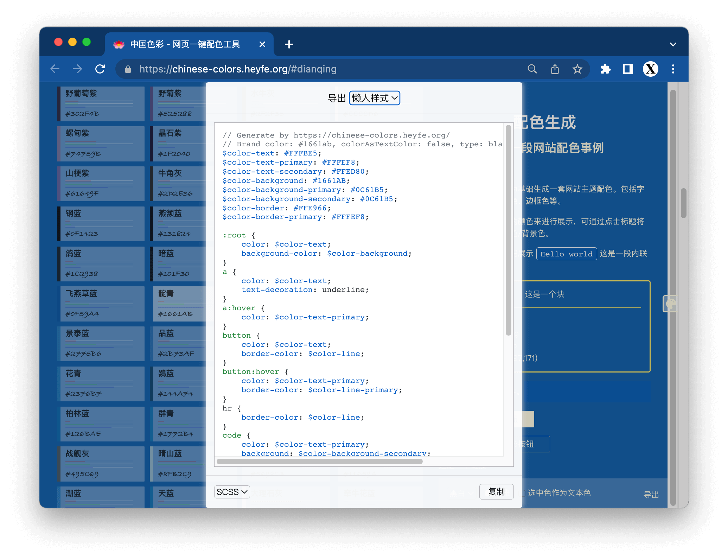Choose the 钢蓝 color card

101,224
